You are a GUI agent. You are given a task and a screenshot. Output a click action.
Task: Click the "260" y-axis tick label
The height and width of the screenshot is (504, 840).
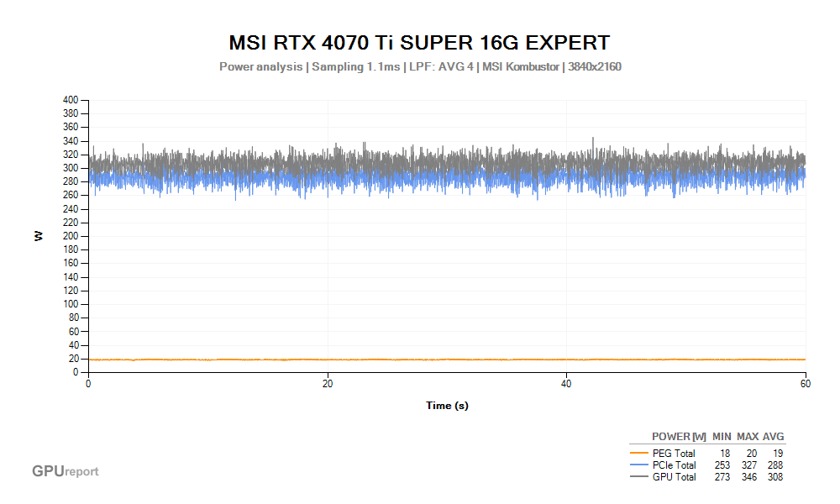click(x=71, y=196)
